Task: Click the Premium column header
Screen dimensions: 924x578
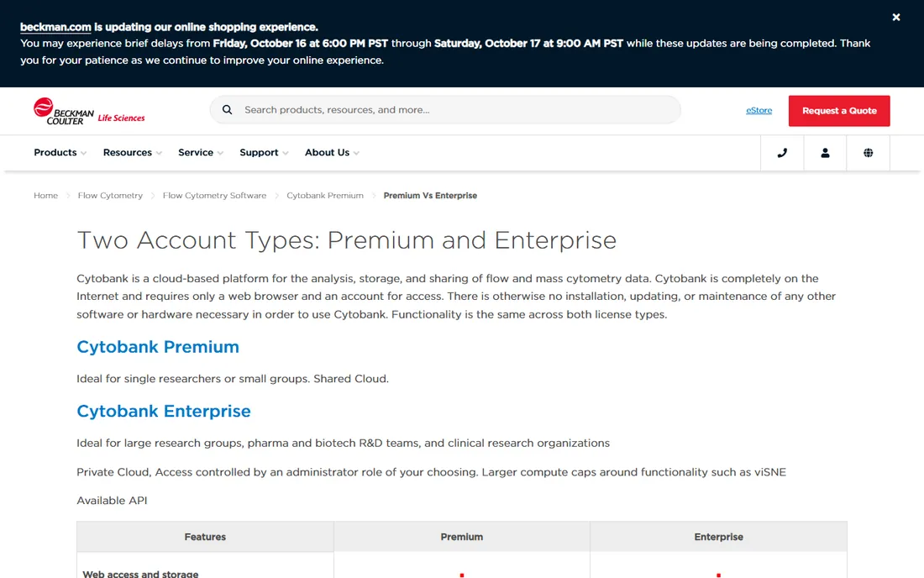Action: 462,537
